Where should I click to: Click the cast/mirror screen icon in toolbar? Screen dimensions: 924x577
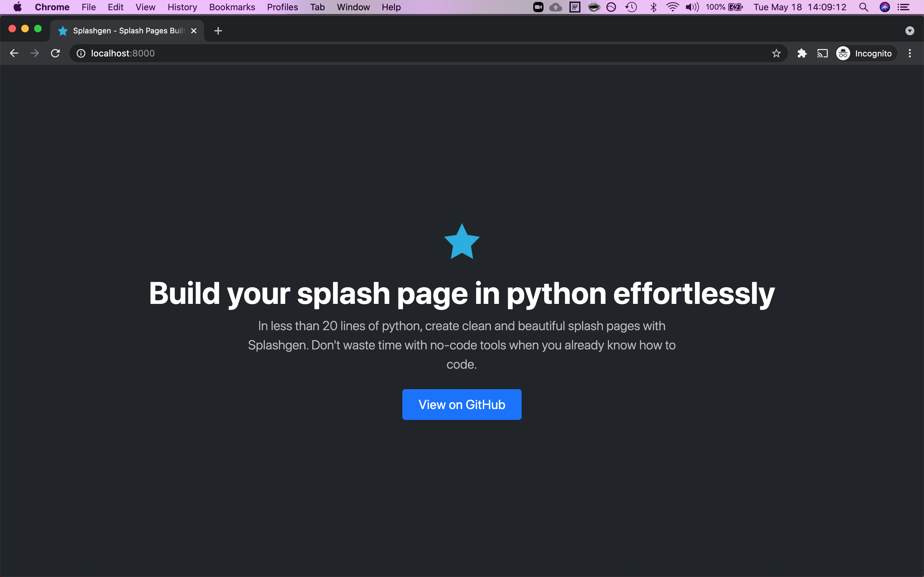click(x=823, y=53)
